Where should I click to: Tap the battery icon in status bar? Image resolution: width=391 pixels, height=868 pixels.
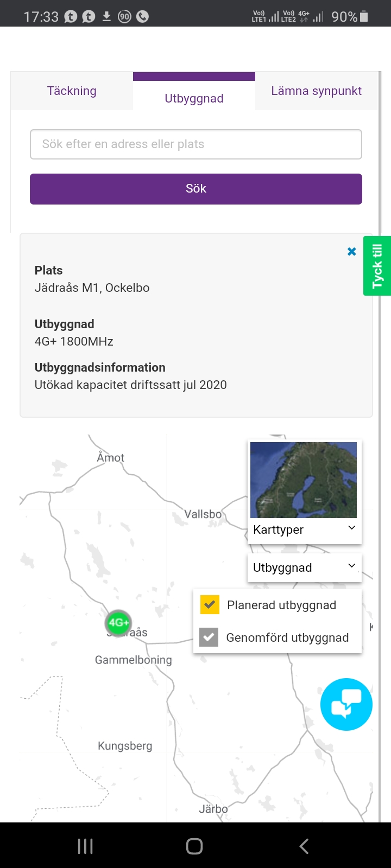pos(364,16)
